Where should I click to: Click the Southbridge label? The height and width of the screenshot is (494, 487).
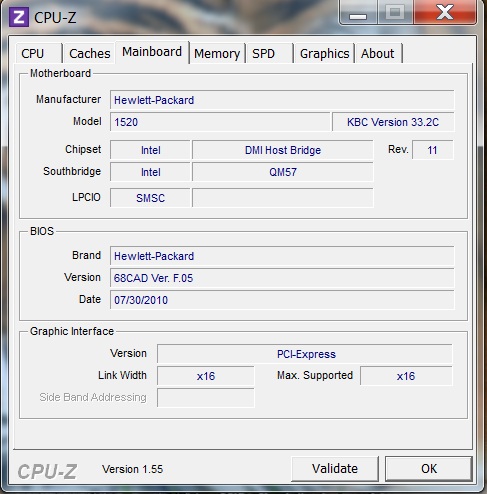click(72, 171)
